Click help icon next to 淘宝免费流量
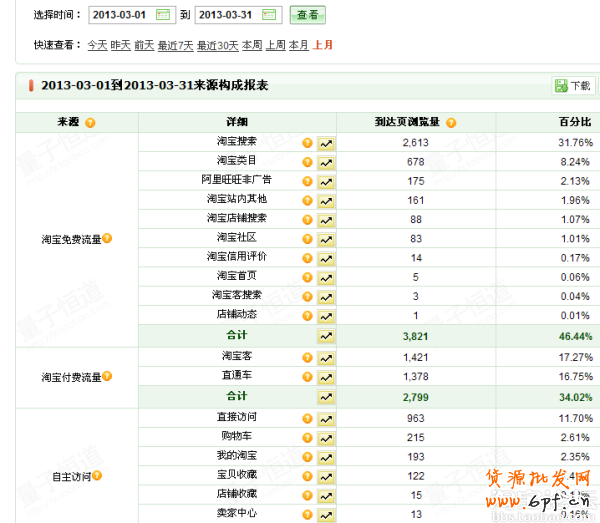Image resolution: width=600 pixels, height=523 pixels. (107, 238)
